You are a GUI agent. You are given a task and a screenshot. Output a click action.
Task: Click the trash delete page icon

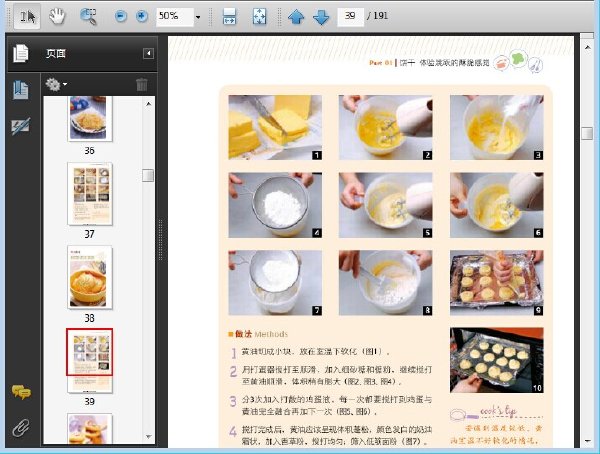[142, 84]
